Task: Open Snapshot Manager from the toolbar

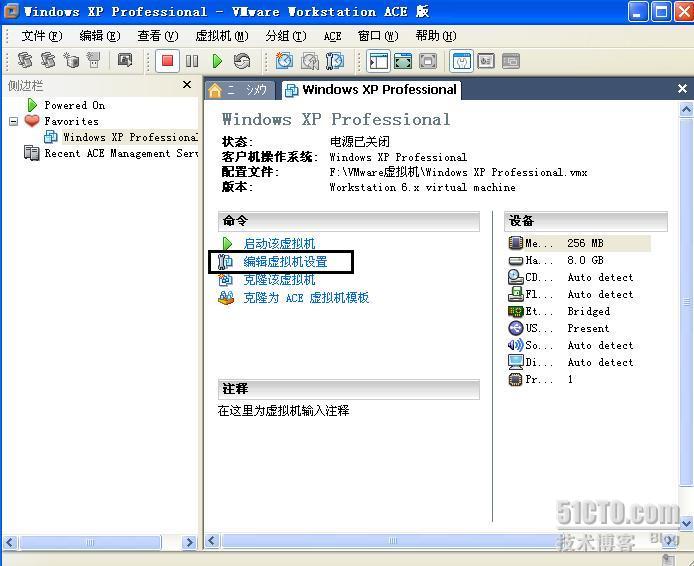Action: coord(335,61)
